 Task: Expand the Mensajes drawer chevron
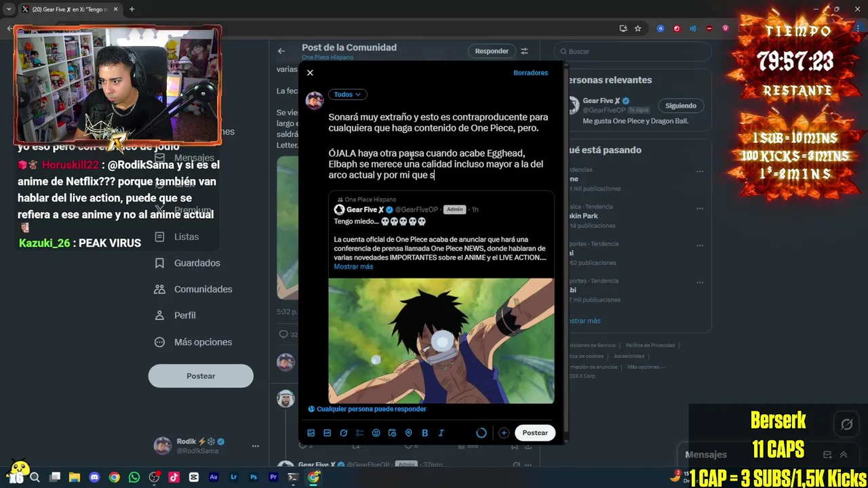[844, 455]
